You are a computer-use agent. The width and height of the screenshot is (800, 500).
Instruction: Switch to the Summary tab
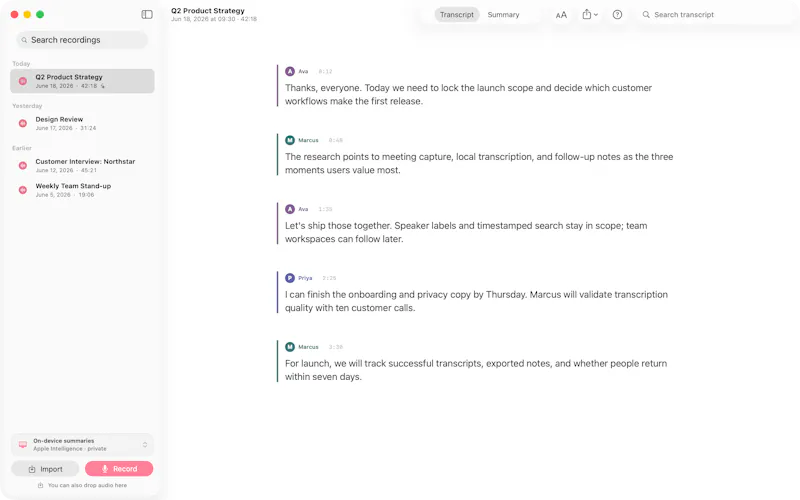[503, 15]
